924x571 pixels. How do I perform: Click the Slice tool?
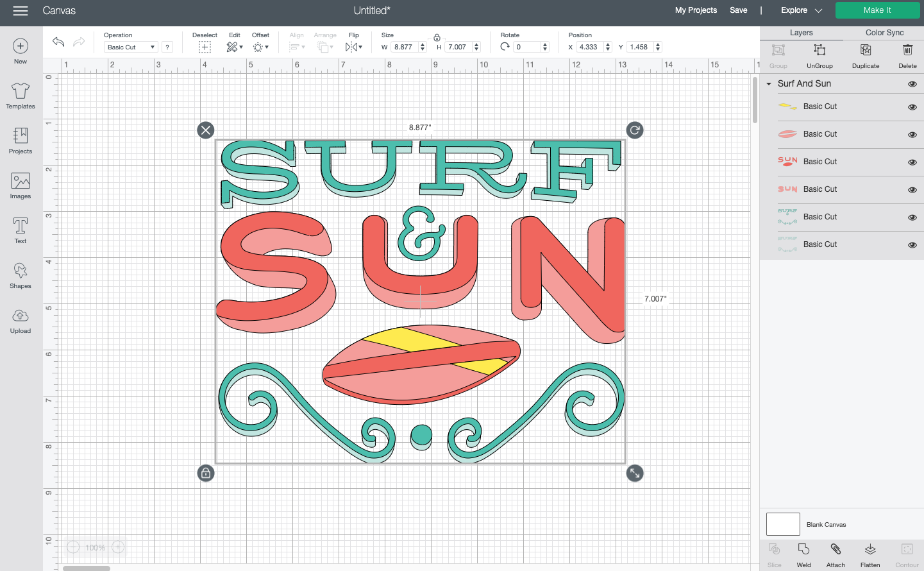(775, 555)
